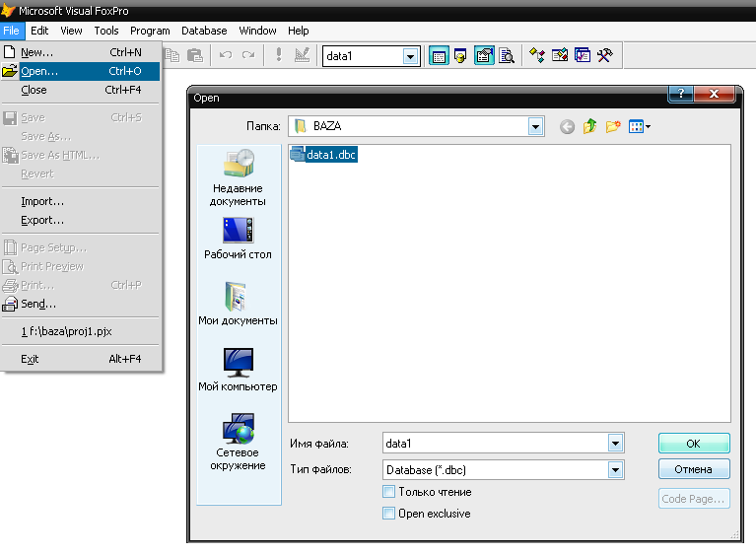Enable the Только чтение checkbox
The image size is (756, 554).
click(388, 492)
